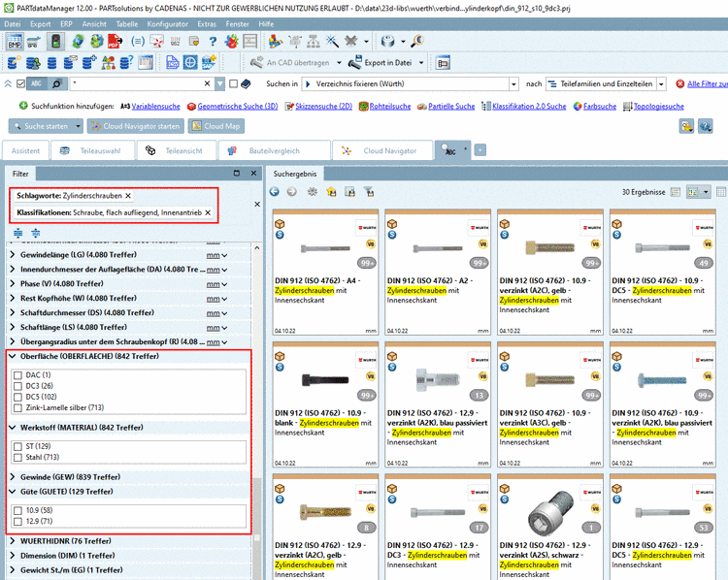Click the expand all filters icon
Screen dimensions: 728x580
click(19, 233)
